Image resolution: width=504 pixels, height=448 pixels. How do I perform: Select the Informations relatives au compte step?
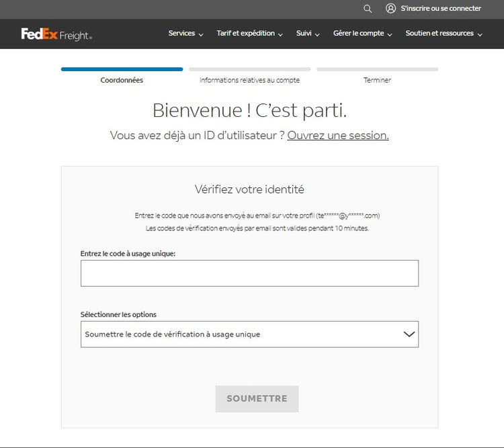click(249, 80)
